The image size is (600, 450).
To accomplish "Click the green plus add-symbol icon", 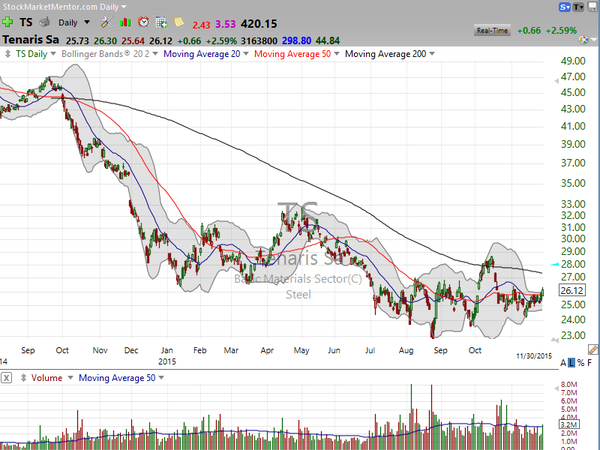I will [7, 22].
